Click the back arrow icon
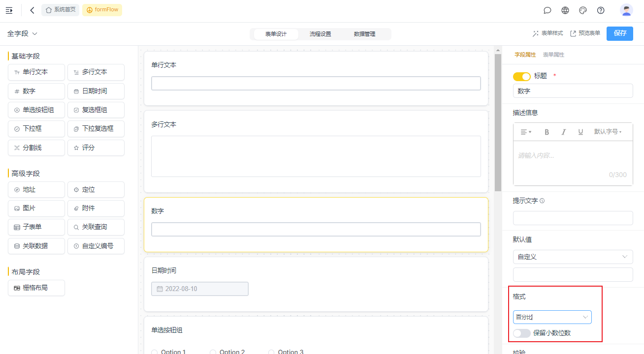This screenshot has width=644, height=354. pyautogui.click(x=32, y=10)
